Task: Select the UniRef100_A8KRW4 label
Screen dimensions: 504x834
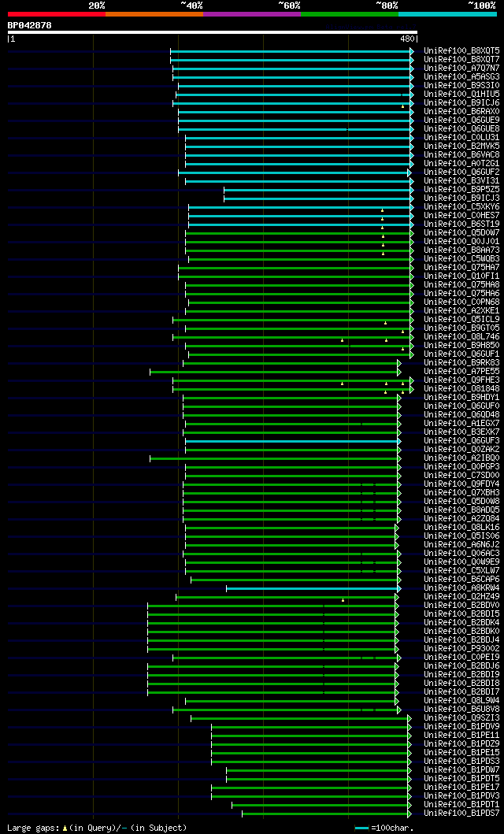Action: [461, 589]
